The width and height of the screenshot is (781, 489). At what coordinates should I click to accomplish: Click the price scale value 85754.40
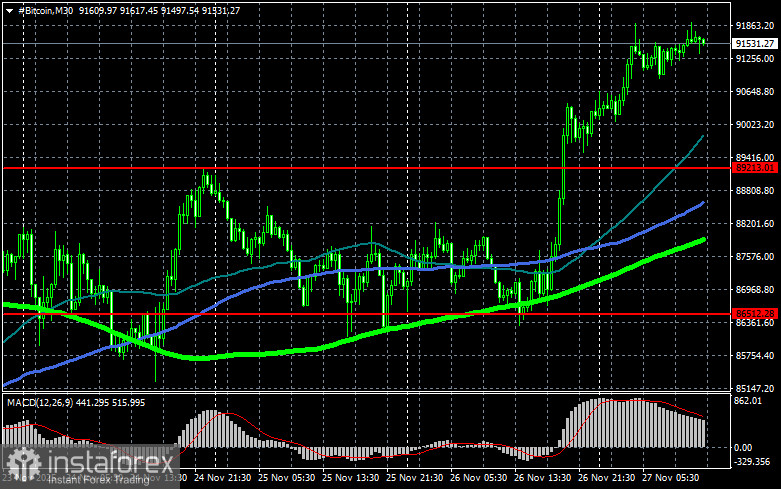(755, 356)
